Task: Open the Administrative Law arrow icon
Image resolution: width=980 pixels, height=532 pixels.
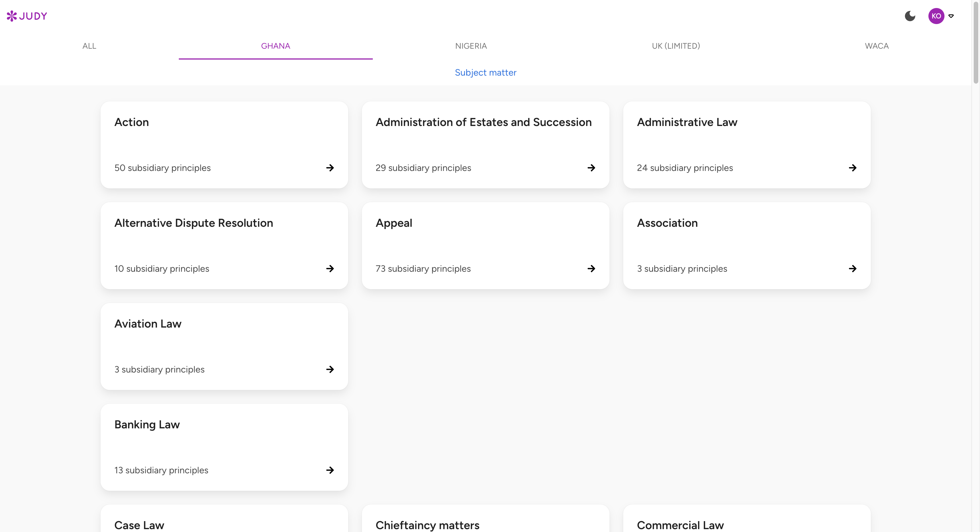Action: point(852,168)
